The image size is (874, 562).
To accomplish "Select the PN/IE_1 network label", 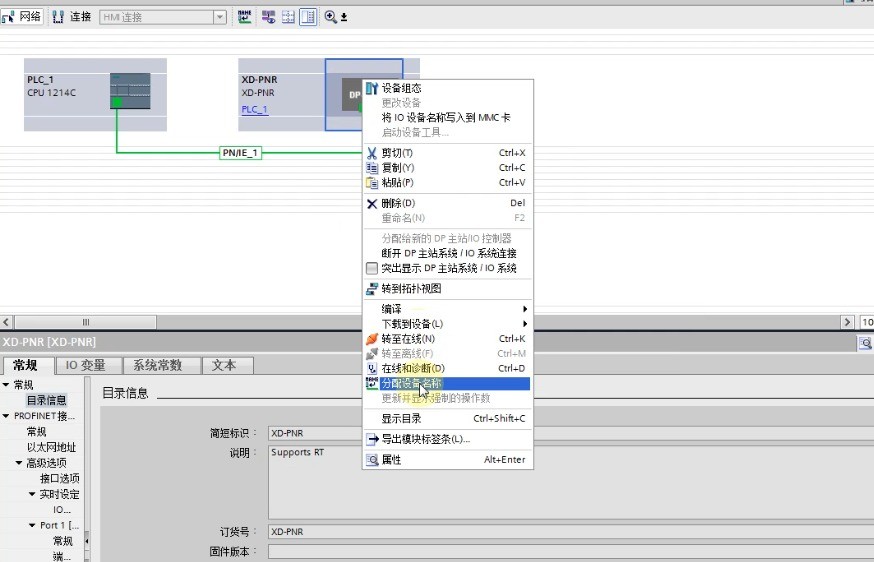I will [240, 153].
